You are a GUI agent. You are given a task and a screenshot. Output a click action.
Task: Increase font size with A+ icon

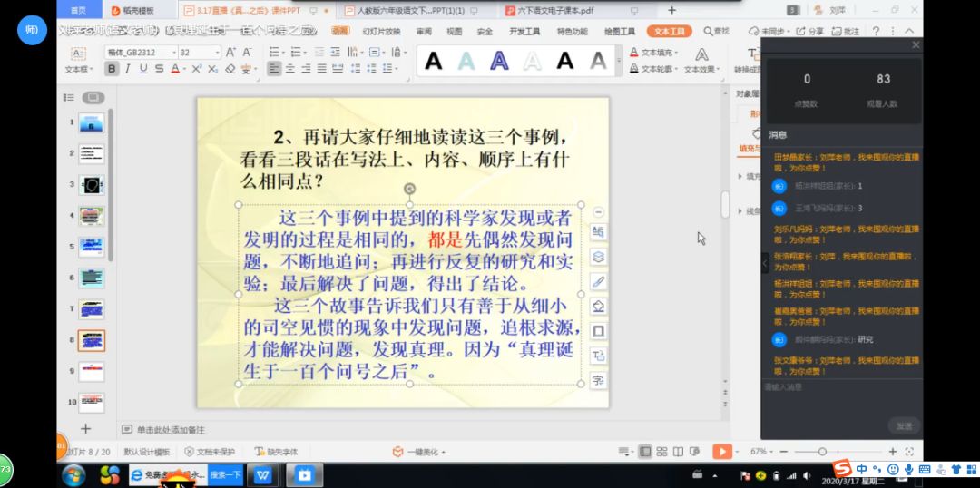coord(230,53)
